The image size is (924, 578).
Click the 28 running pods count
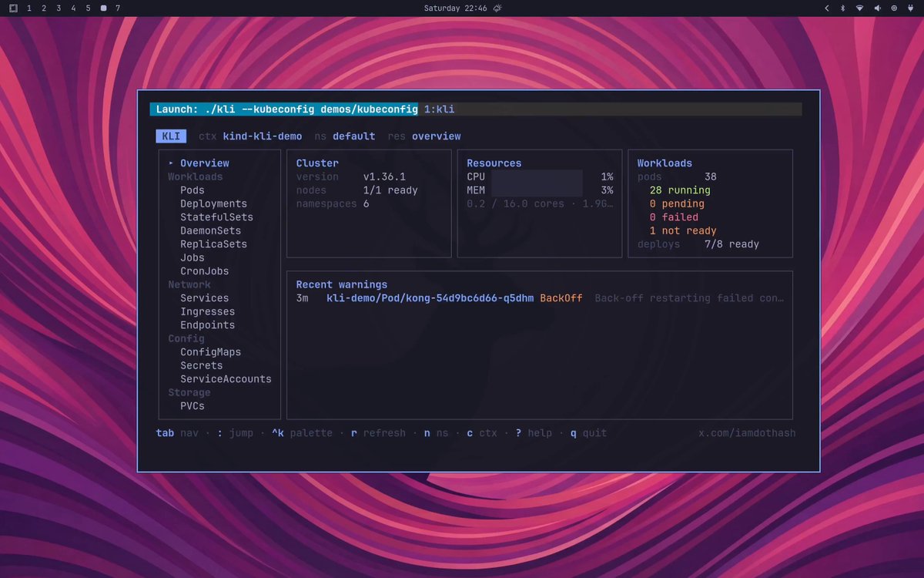point(680,190)
